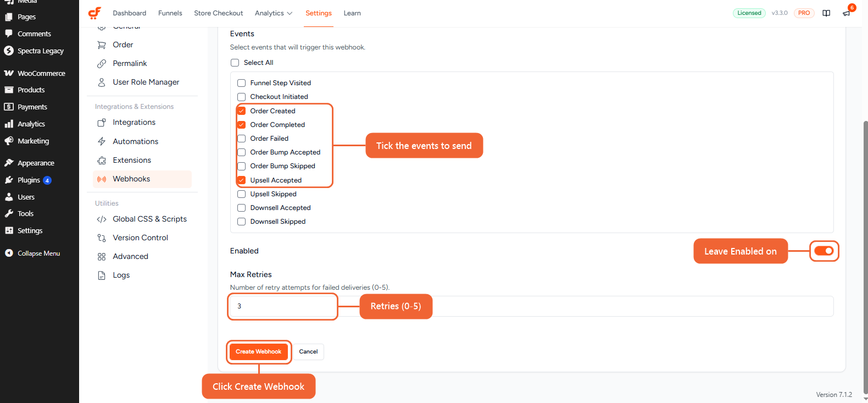Open the knowledge base book icon

826,13
